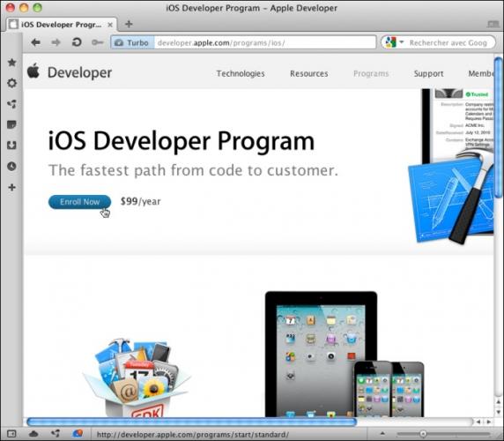Click the blue horizontal scrollbar thumb
504x441 pixels.
pos(192,422)
